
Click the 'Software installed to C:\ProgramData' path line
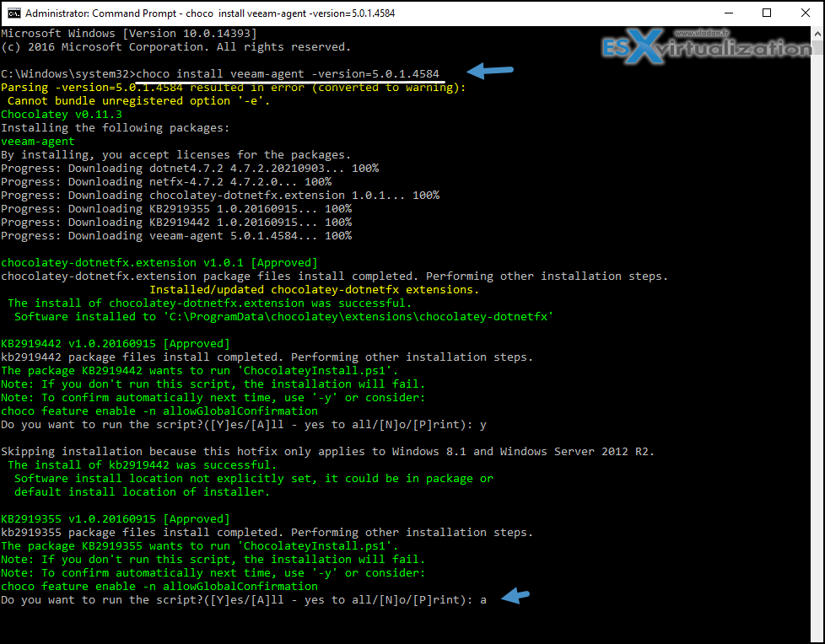click(x=283, y=317)
